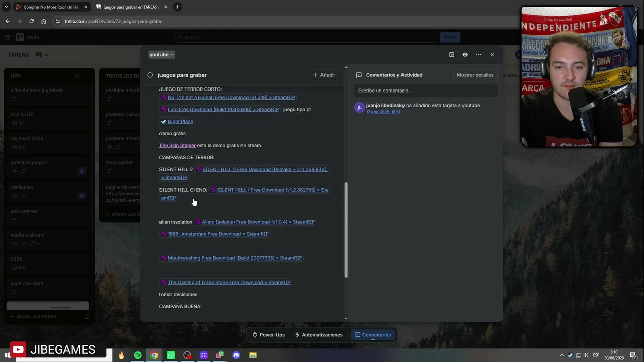644x362 pixels.
Task: Click the JL avatar in activity
Action: pos(359,108)
